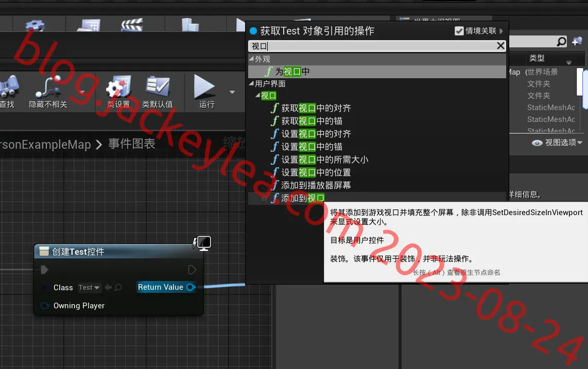This screenshot has width=588, height=369.
Task: Open the dropdown arrow next to Run
Action: click(232, 92)
